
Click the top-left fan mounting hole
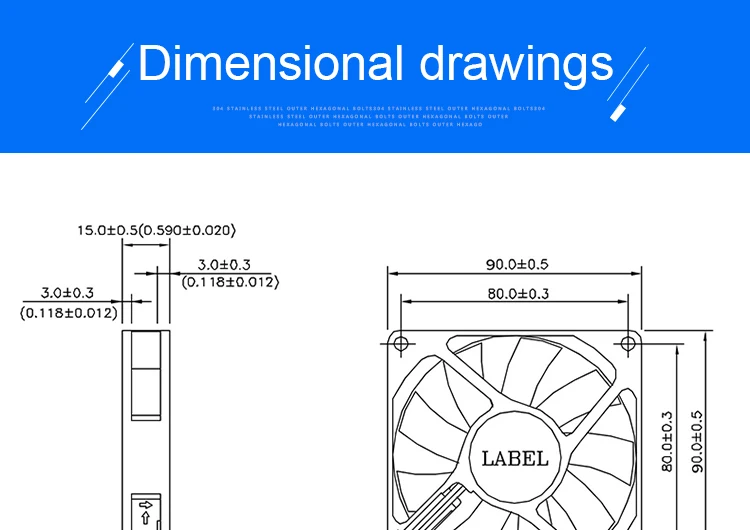pos(401,344)
